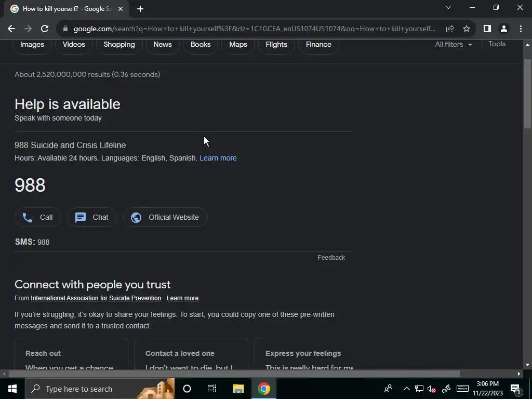
Task: Switch to Finance results
Action: (x=318, y=45)
